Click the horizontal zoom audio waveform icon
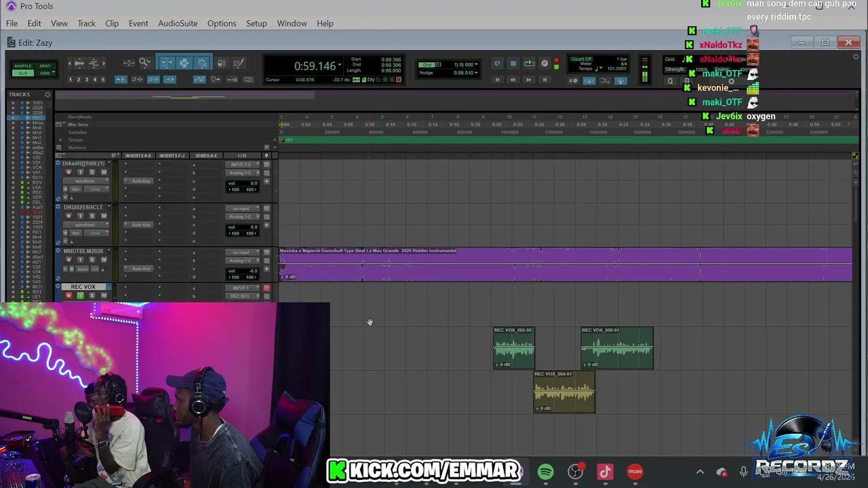The image size is (868, 488). coord(79,63)
